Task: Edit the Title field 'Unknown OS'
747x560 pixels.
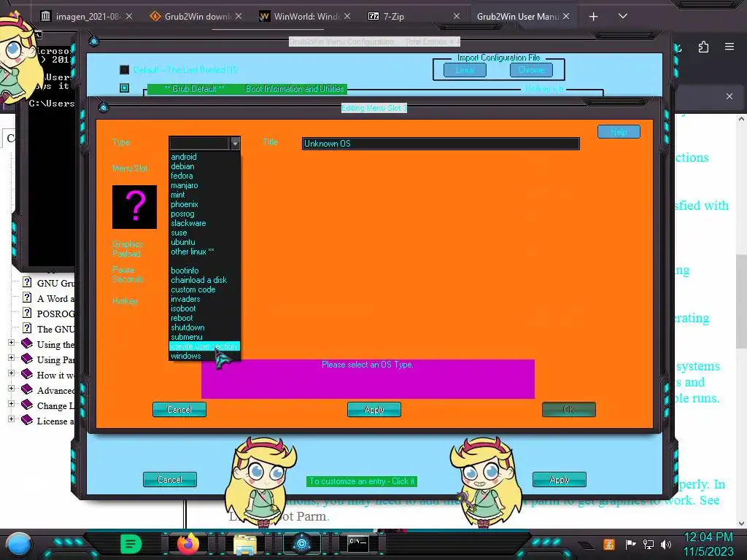Action: (441, 144)
